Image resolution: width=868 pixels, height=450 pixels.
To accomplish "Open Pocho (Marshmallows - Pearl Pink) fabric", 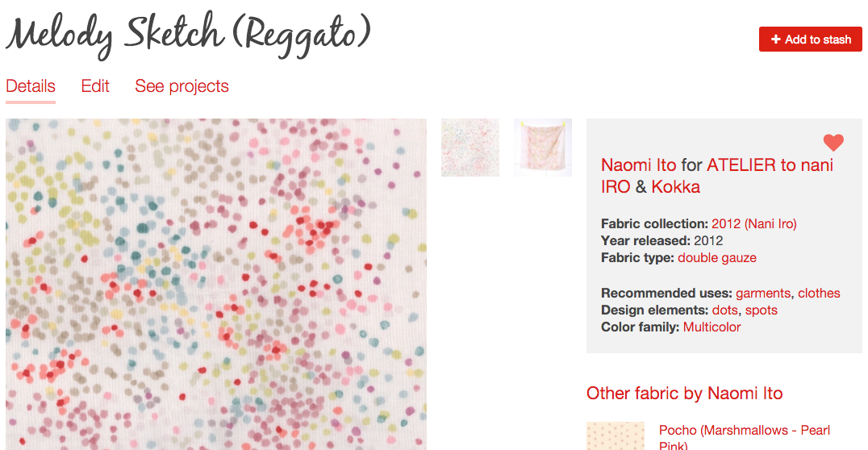I will (x=745, y=437).
